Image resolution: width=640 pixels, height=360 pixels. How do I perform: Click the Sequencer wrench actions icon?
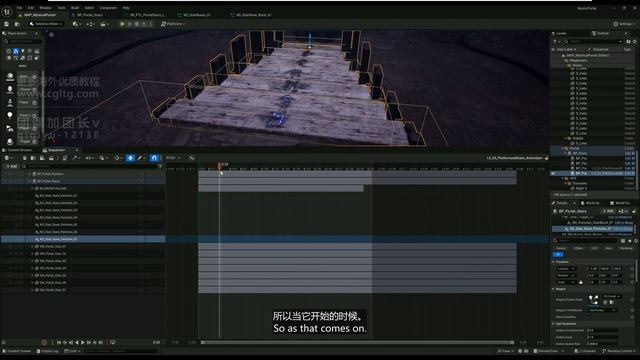click(x=75, y=158)
